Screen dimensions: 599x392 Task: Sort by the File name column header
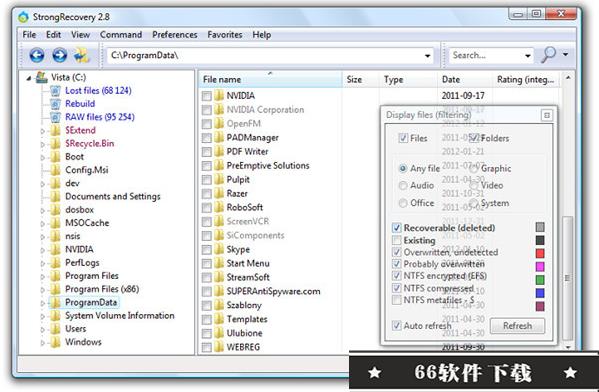[270, 79]
